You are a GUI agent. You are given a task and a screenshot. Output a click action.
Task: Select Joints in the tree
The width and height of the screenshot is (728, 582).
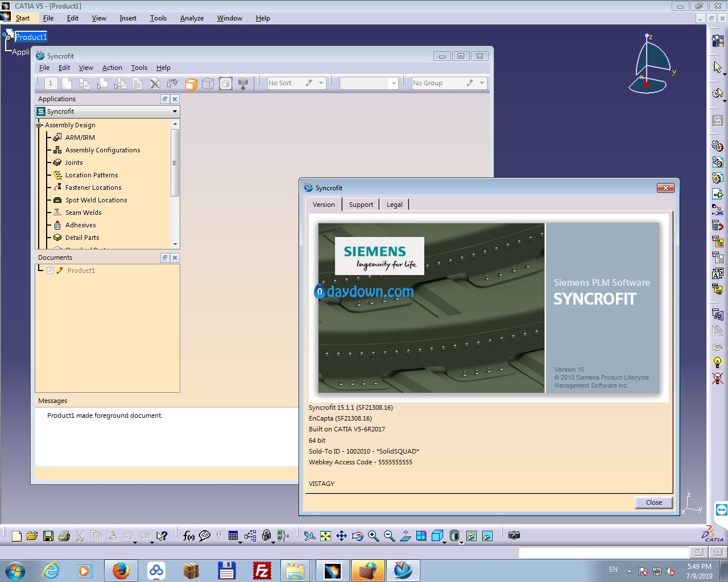(74, 163)
